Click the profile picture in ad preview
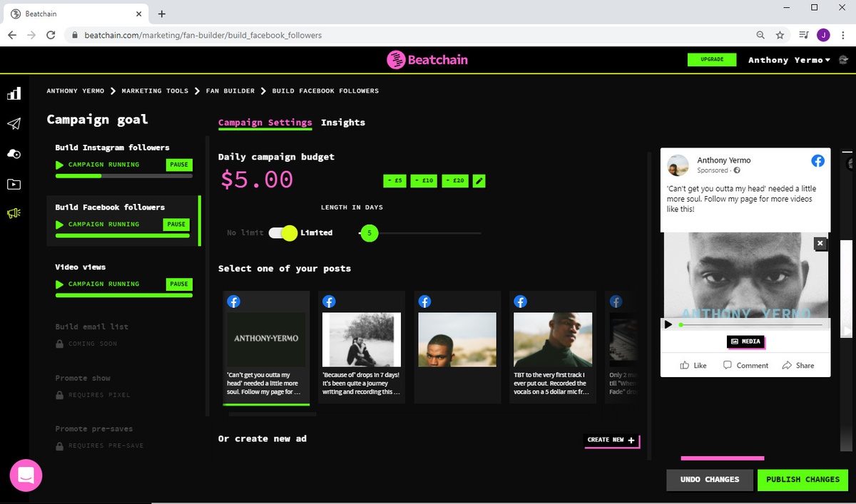The width and height of the screenshot is (856, 504). pos(678,165)
